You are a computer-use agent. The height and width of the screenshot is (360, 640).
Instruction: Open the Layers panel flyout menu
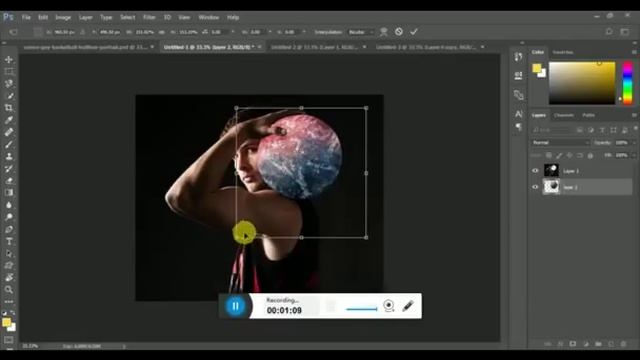[x=634, y=116]
